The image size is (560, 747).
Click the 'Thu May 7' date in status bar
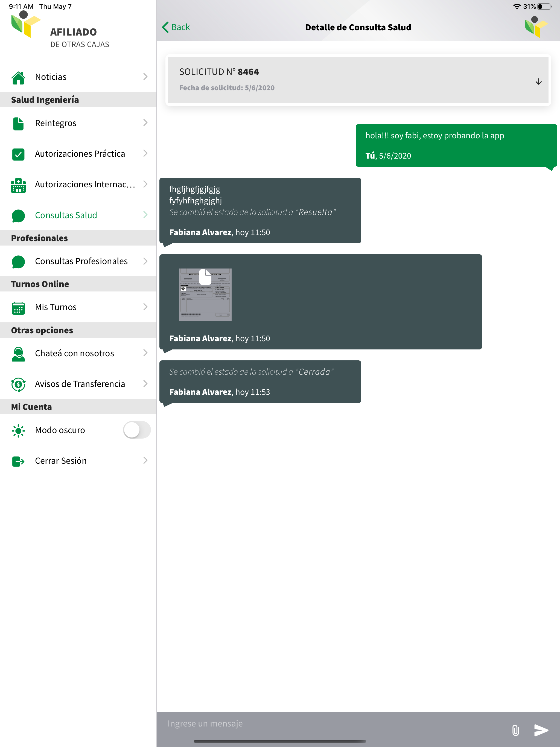click(56, 6)
